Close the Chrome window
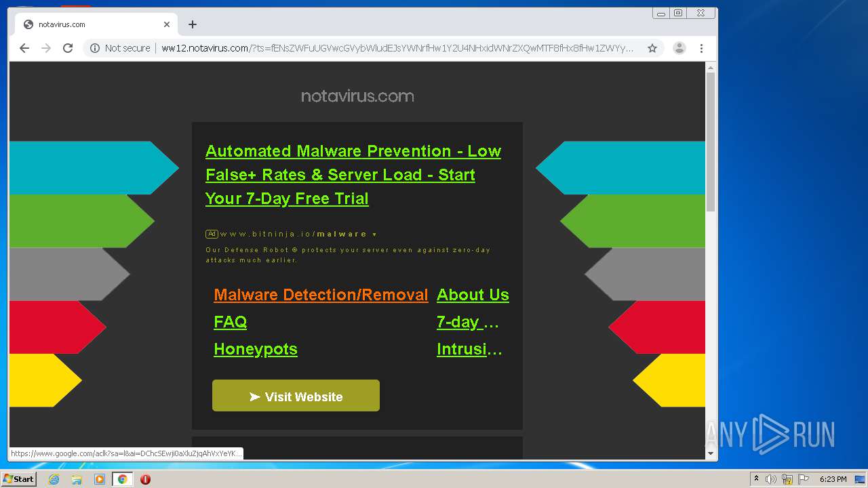 (701, 13)
